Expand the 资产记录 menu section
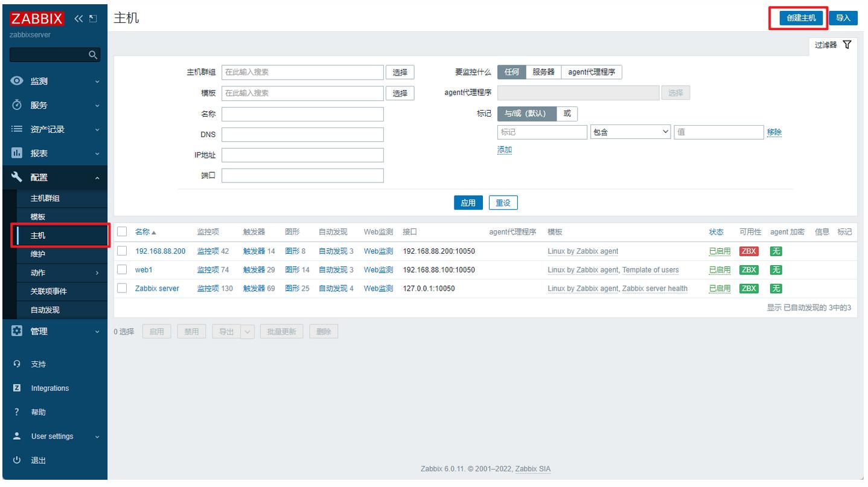868x487 pixels. coord(97,130)
